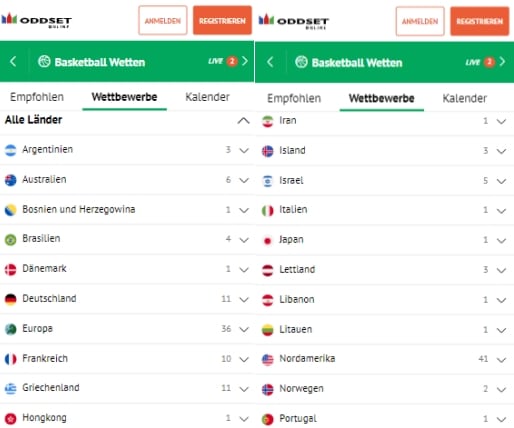Viewport: 514px width, 428px height.
Task: Open the Litauen dropdown chevron
Action: [x=501, y=330]
